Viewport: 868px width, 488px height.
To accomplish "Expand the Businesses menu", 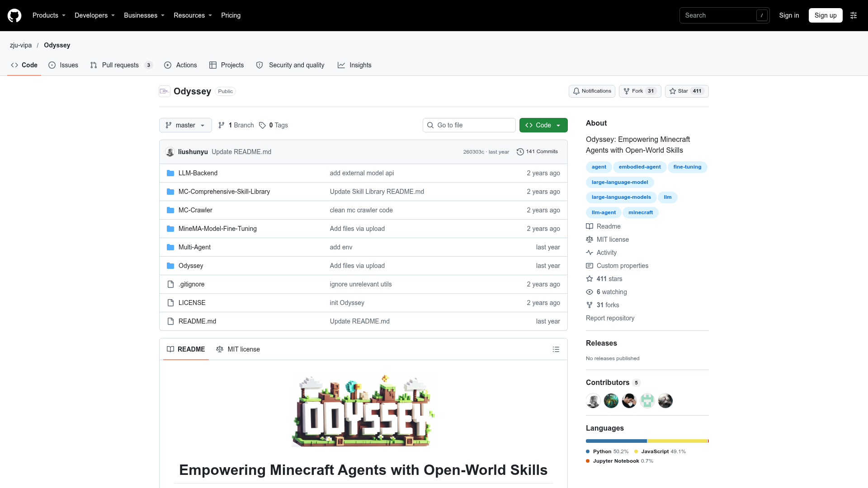I will [144, 15].
